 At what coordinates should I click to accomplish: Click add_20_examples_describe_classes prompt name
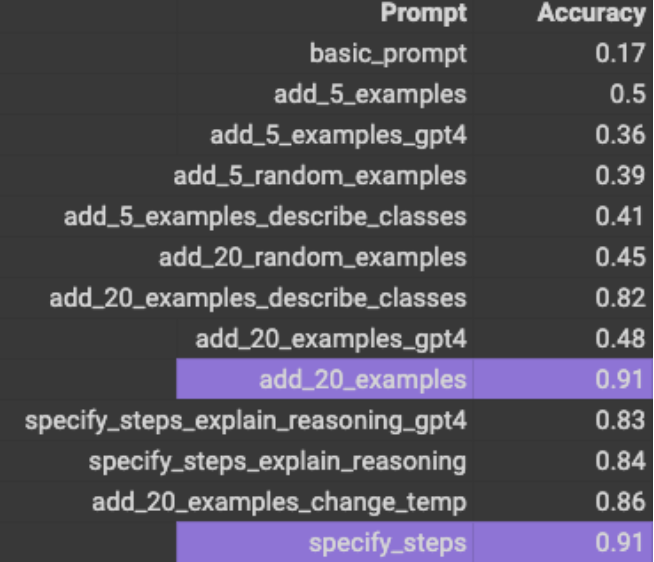click(258, 299)
